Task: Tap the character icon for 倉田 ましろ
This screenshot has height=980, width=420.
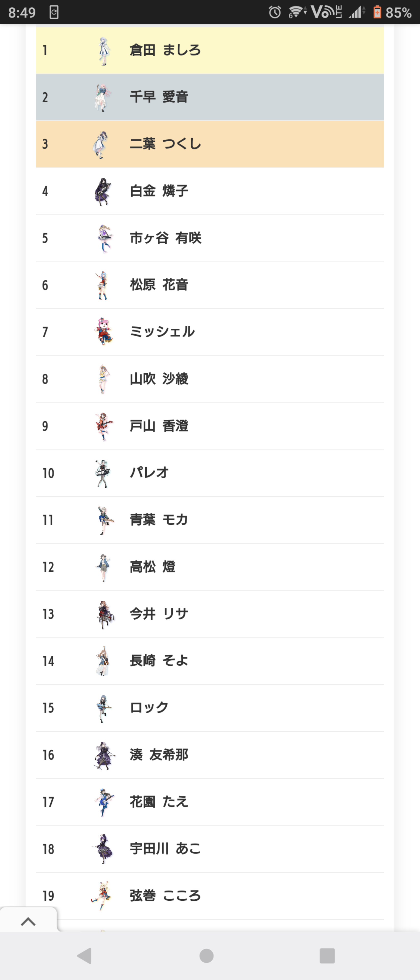Action: coord(103,51)
